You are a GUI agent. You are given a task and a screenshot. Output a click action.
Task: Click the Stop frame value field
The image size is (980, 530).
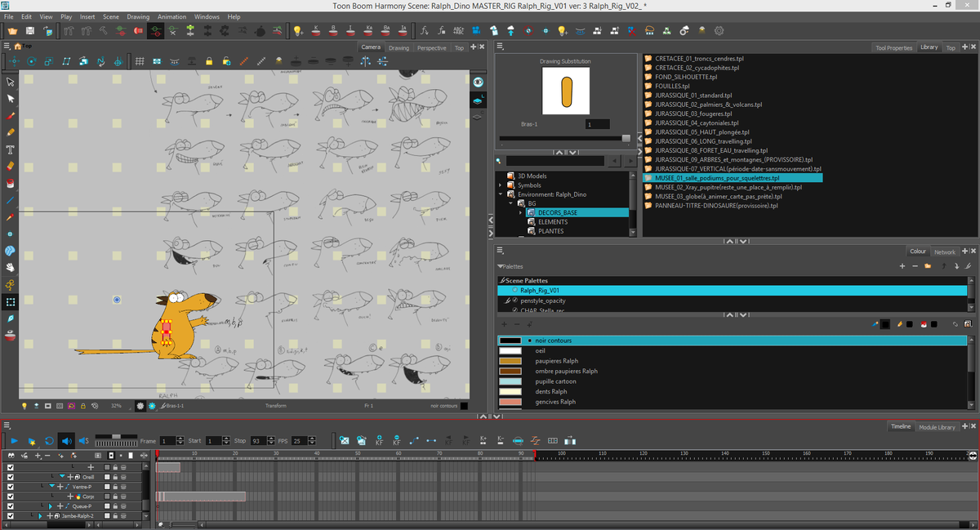coord(257,441)
